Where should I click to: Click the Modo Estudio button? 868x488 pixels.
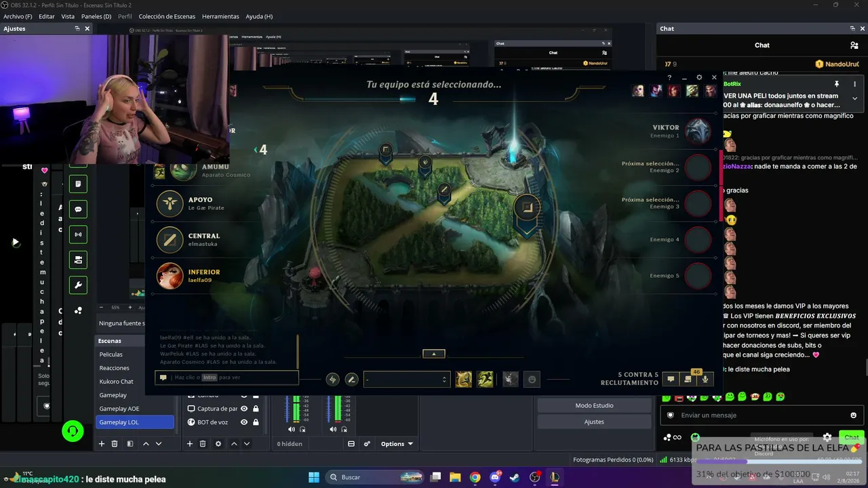point(594,405)
